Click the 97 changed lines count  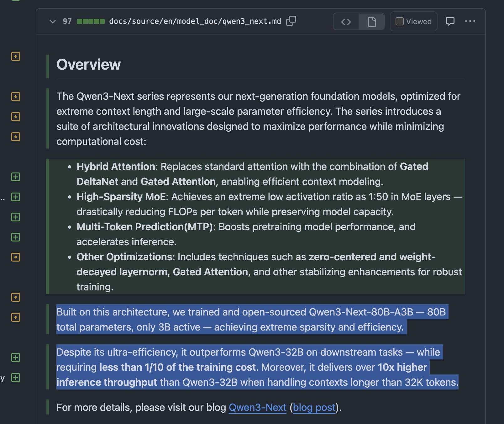point(67,21)
